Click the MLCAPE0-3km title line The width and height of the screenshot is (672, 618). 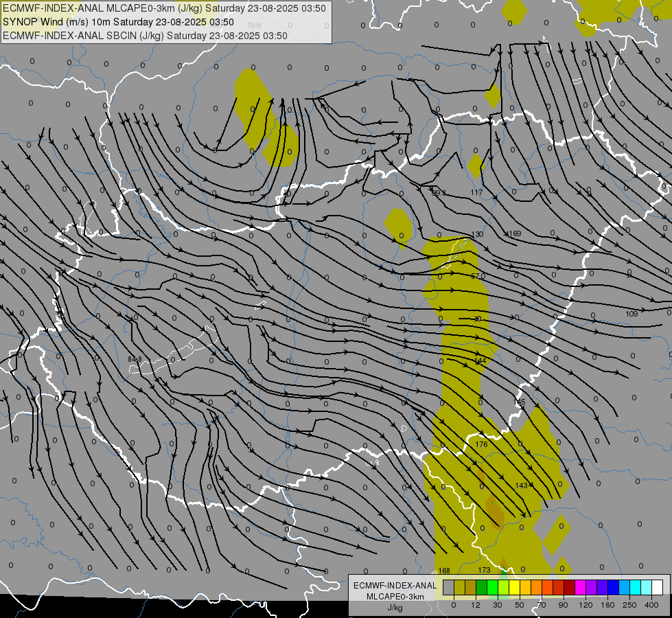point(164,8)
